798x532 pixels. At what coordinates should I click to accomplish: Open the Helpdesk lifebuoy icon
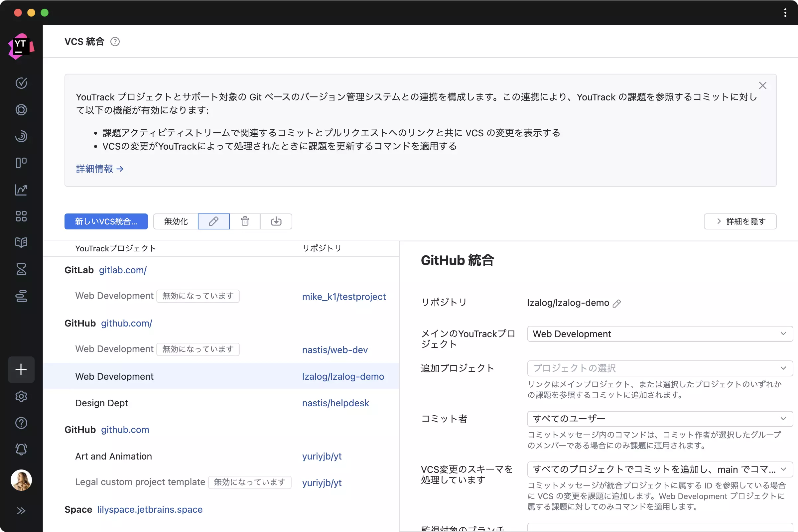(x=21, y=110)
